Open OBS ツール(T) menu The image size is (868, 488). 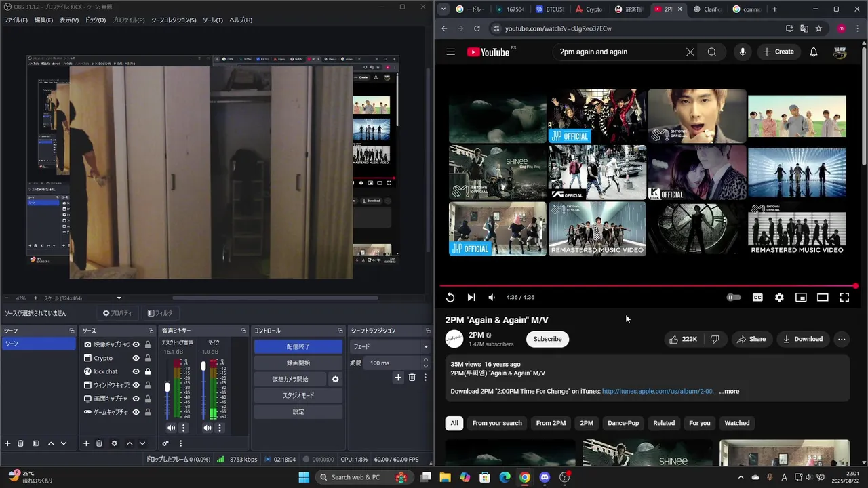[x=213, y=20]
